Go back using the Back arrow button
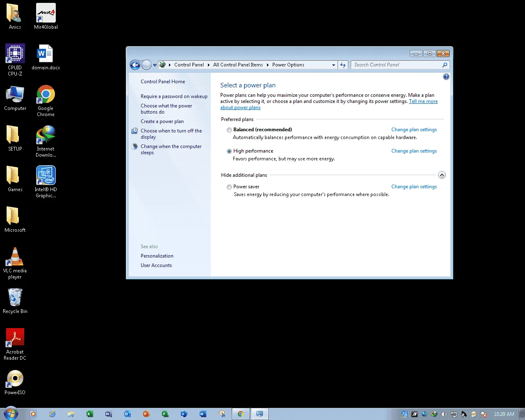 coord(135,65)
